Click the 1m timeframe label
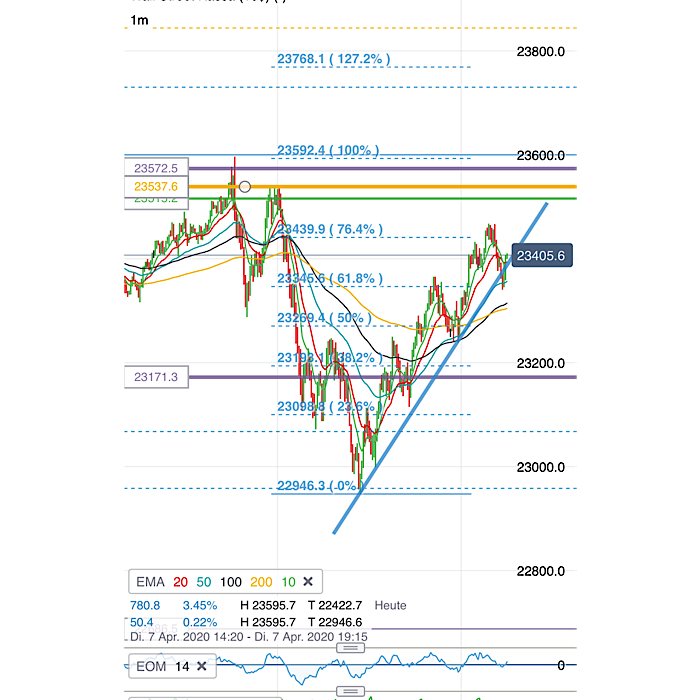The image size is (700, 700). (139, 20)
